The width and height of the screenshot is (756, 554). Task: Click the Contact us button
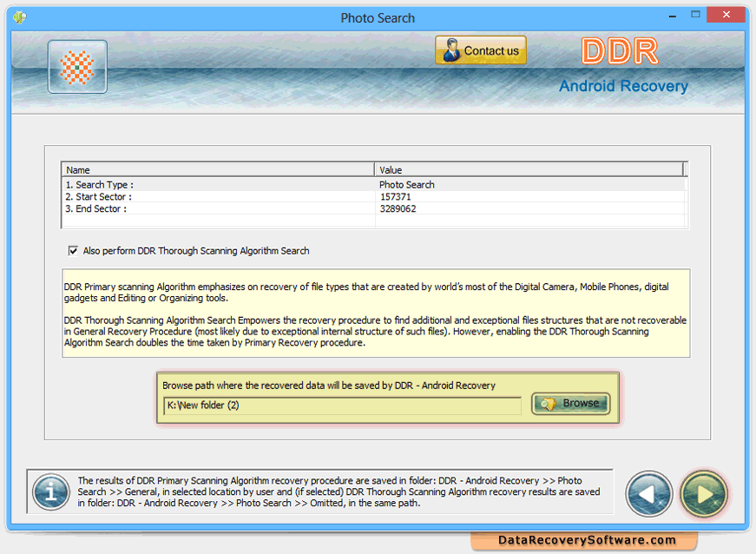tap(480, 50)
